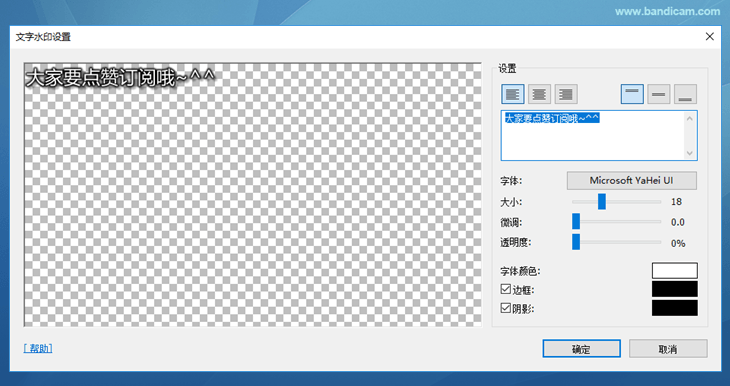Select top vertical alignment icon
The image size is (730, 386).
(632, 94)
